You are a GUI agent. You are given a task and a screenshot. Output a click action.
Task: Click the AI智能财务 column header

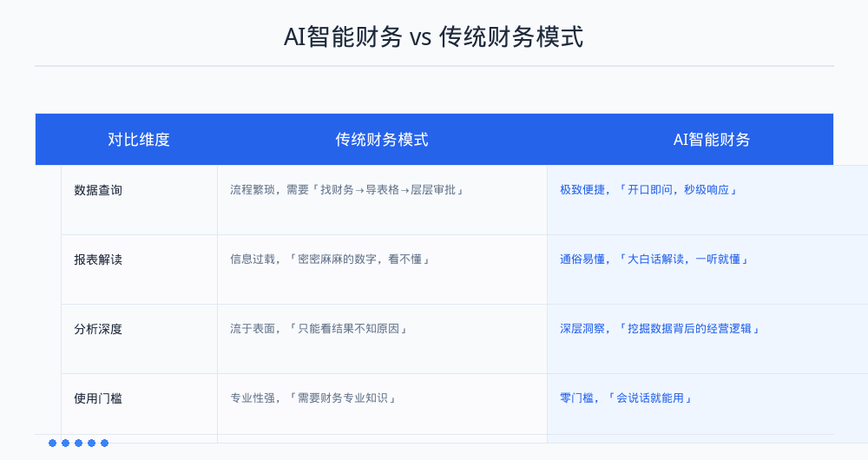(x=712, y=140)
